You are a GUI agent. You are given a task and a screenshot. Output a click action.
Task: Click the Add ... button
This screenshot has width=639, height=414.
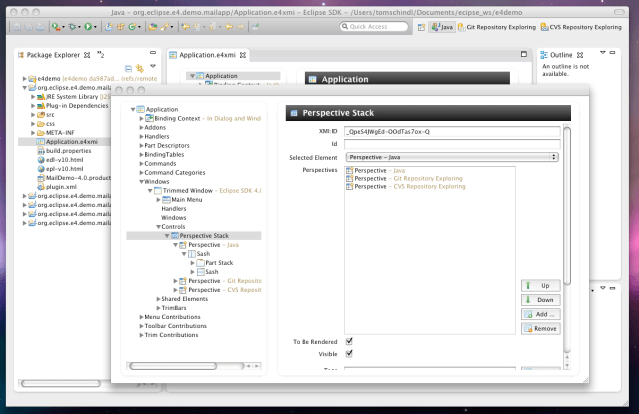click(x=540, y=314)
